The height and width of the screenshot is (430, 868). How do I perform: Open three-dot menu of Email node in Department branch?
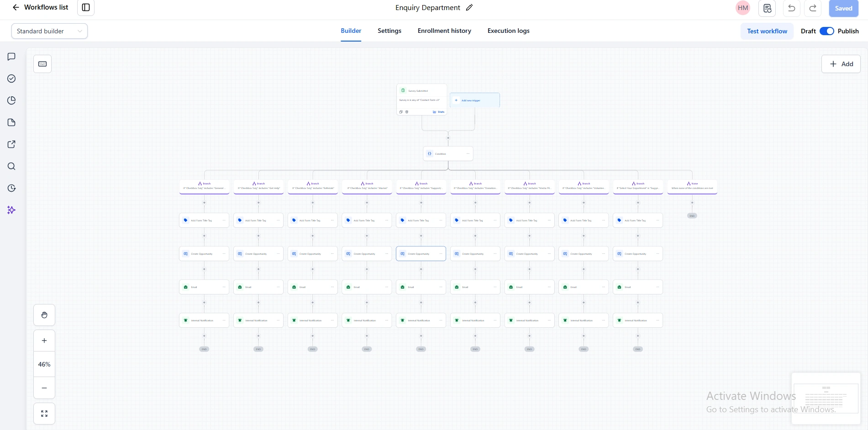coord(658,287)
